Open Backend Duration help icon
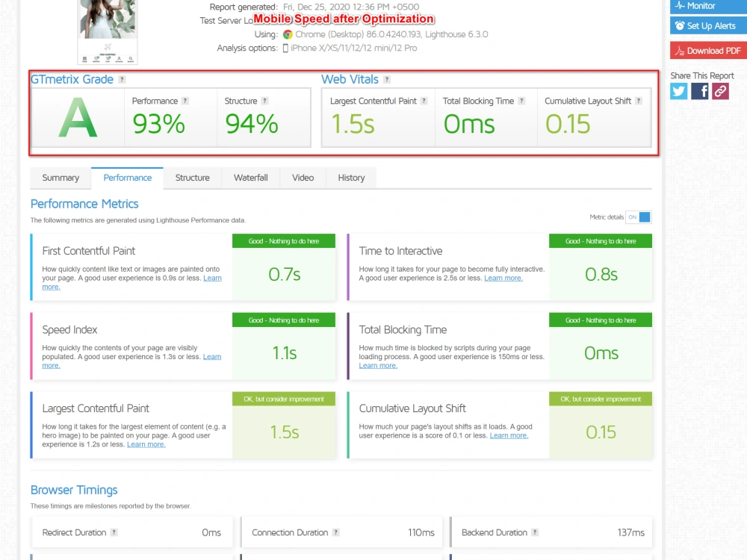 click(x=535, y=532)
